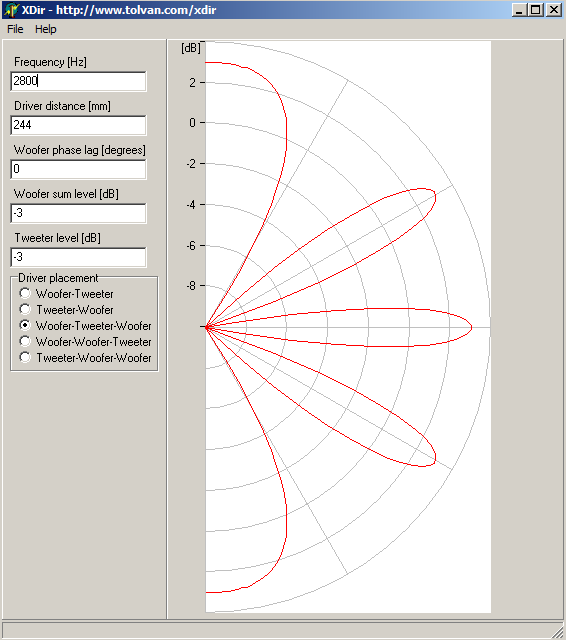This screenshot has width=566, height=640.
Task: Click the -2 dB axis tick label
Action: coord(191,164)
